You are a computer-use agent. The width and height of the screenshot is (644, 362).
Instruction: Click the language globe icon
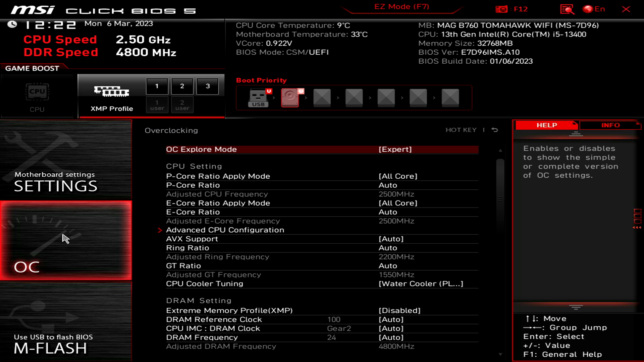pos(588,9)
